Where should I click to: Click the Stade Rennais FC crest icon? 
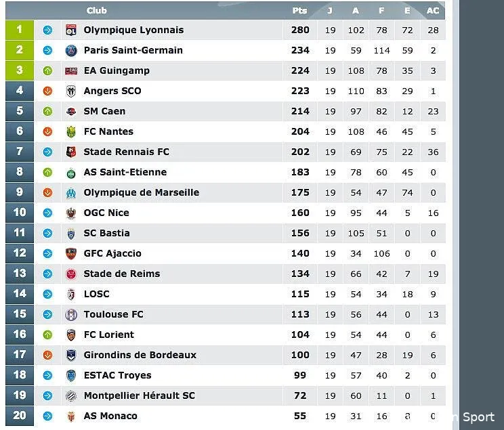click(70, 152)
